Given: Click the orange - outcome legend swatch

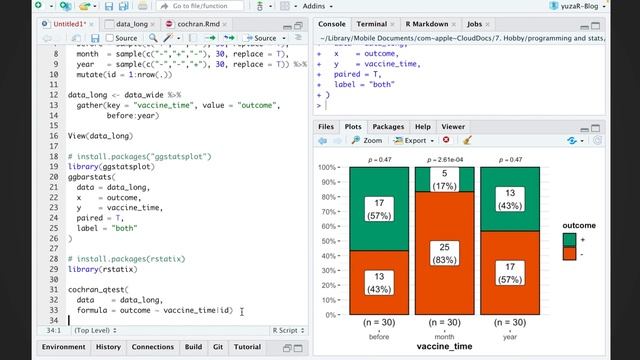Looking at the screenshot, I should (569, 253).
